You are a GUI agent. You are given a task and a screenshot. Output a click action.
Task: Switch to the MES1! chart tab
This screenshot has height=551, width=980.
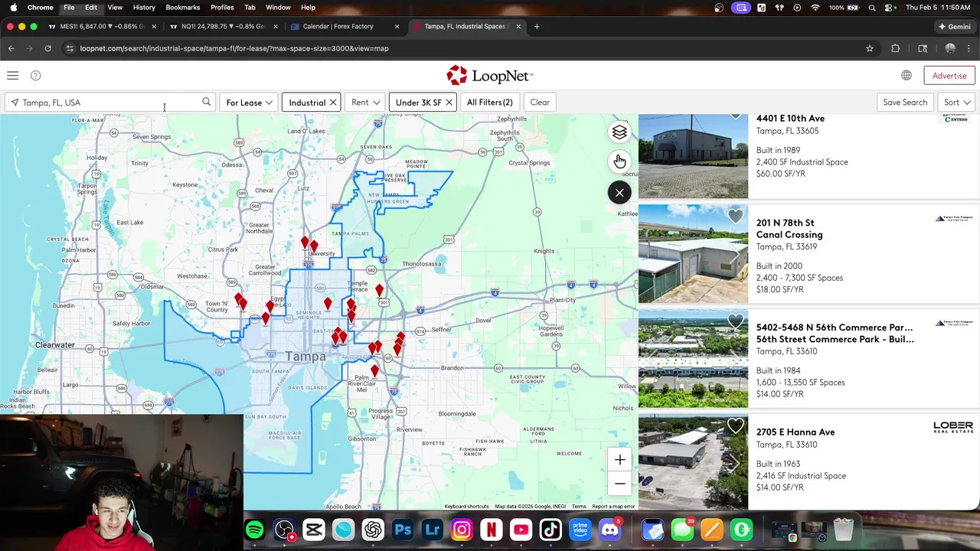[x=102, y=26]
